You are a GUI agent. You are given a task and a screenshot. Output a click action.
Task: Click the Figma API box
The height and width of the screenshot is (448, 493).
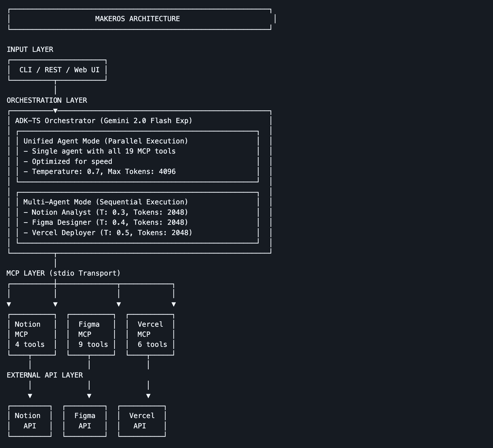[85, 421]
